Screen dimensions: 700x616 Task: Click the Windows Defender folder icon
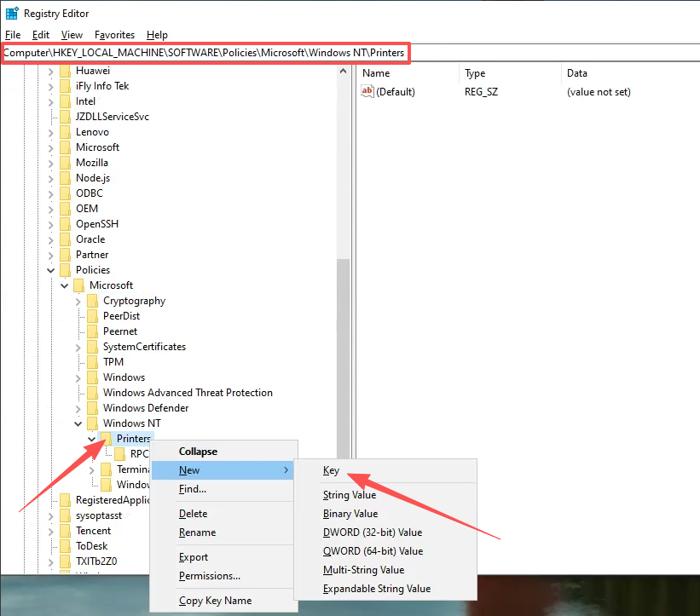click(x=92, y=408)
